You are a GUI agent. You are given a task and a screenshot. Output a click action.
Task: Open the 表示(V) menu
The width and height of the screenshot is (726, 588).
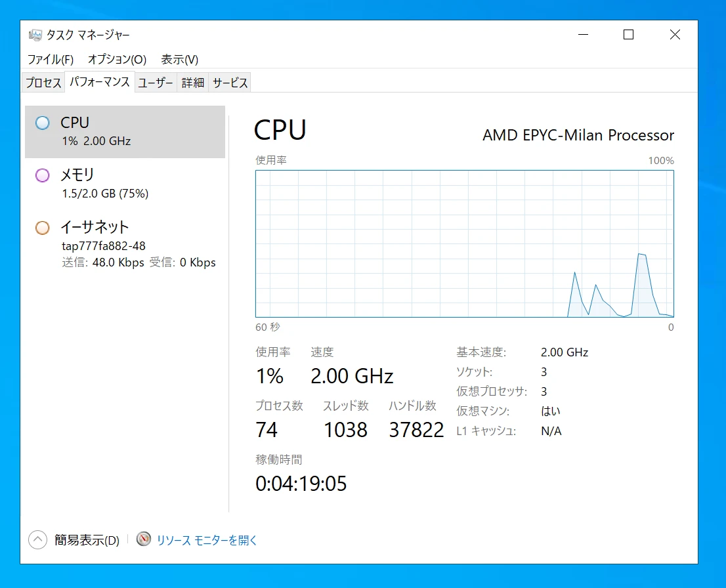[179, 59]
